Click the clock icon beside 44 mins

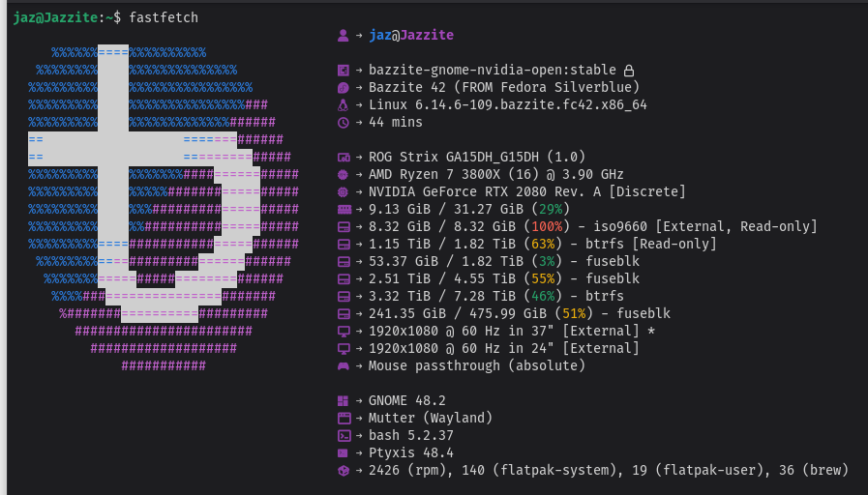pyautogui.click(x=344, y=122)
